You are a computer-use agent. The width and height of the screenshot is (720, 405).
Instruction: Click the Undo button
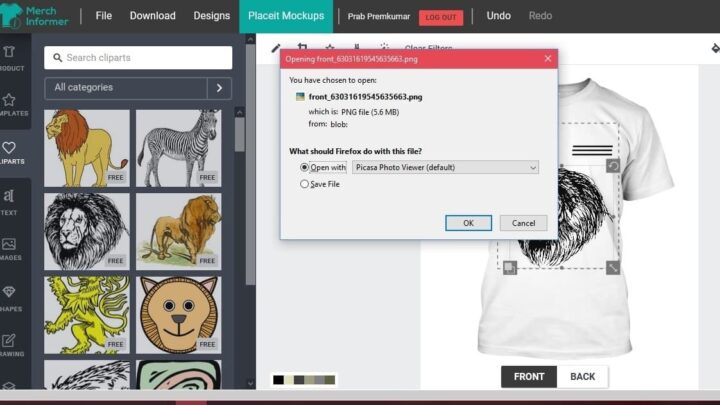pos(499,16)
